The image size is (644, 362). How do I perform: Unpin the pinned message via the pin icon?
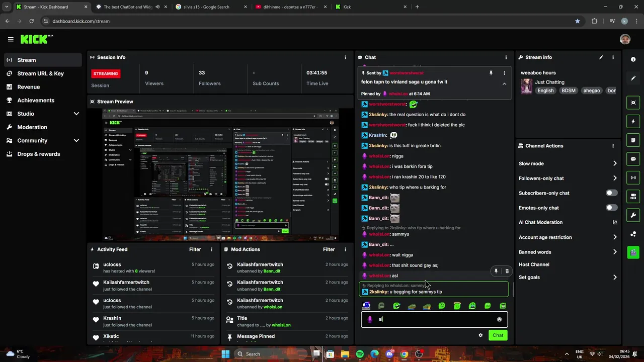pyautogui.click(x=491, y=73)
